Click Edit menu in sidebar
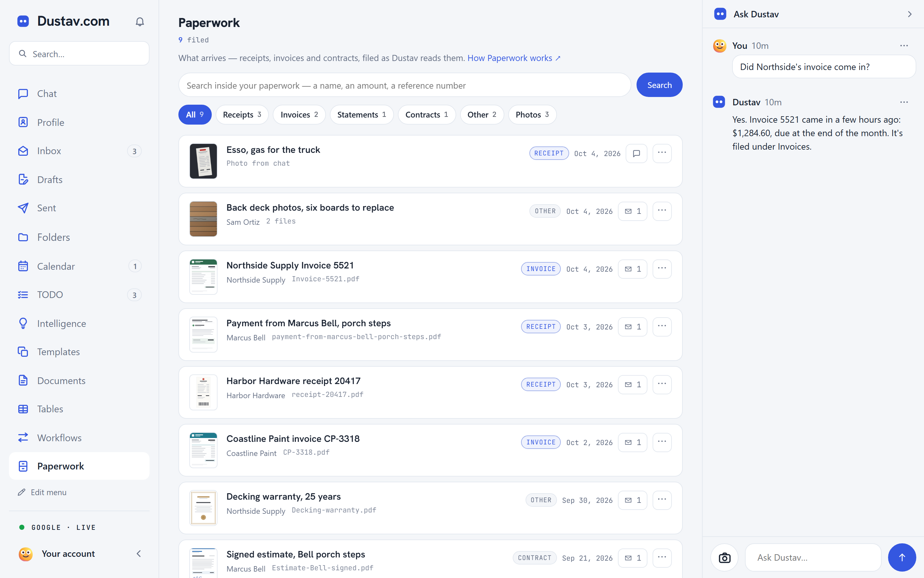The image size is (924, 578). tap(42, 492)
